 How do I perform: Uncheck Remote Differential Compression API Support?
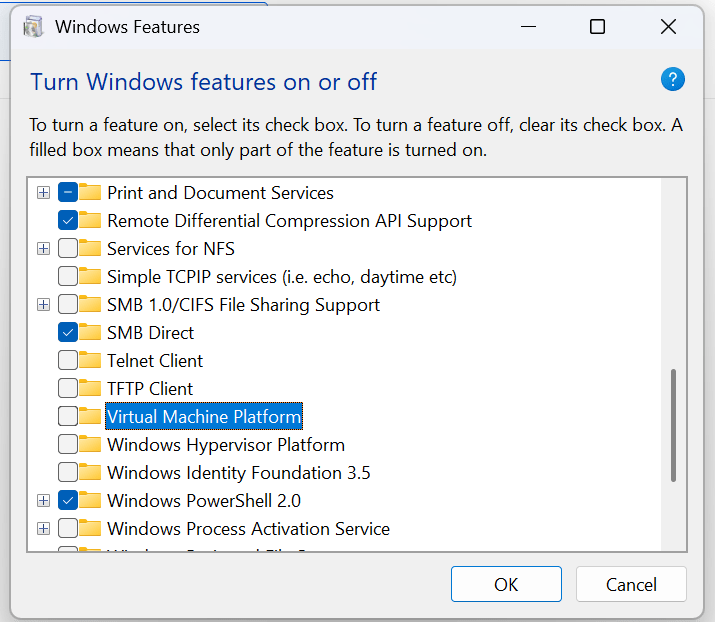coord(68,221)
